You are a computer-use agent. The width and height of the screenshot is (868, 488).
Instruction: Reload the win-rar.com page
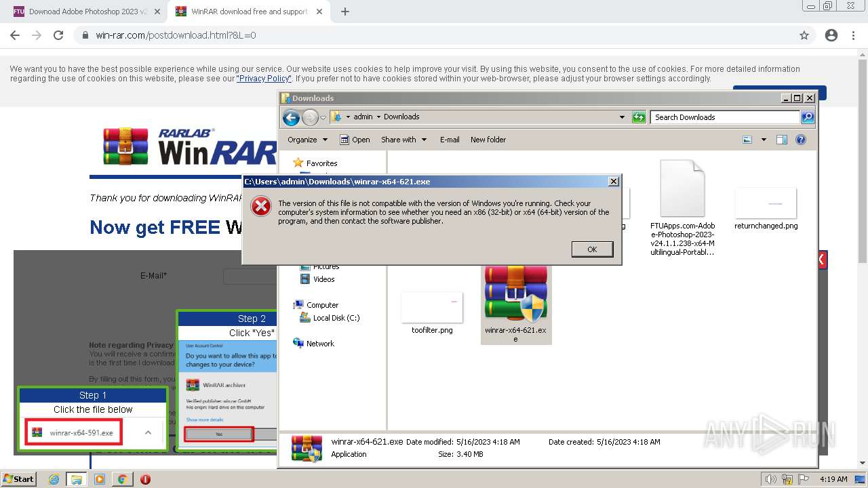[58, 35]
